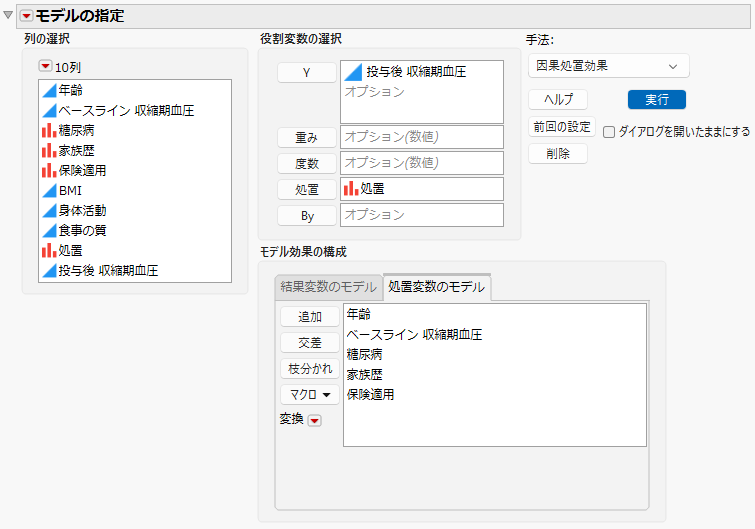
Task: Open the マクロ dropdown button
Action: [x=310, y=395]
